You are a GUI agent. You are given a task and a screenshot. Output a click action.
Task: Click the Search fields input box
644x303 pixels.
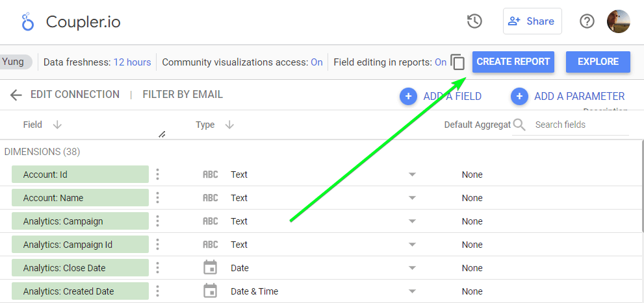pyautogui.click(x=581, y=125)
